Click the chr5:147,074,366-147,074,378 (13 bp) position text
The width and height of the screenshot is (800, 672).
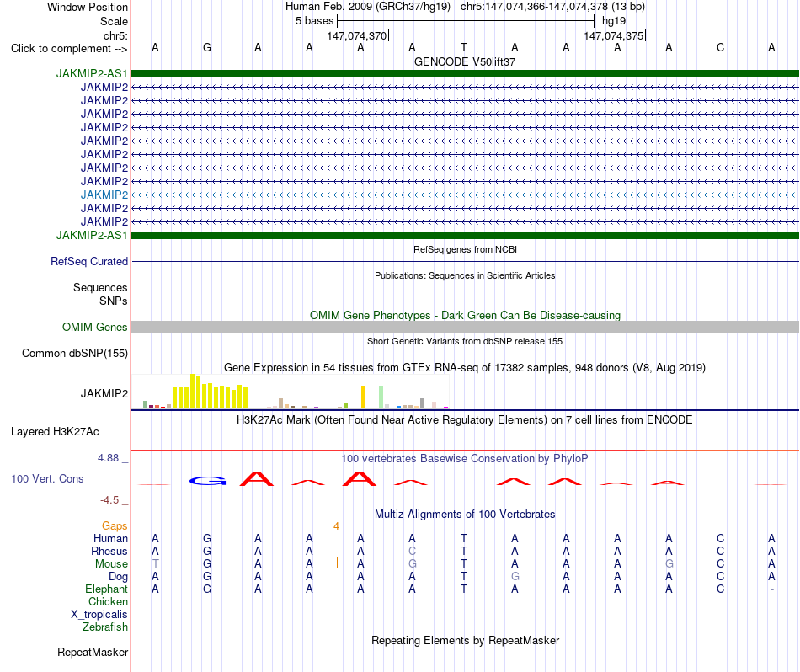pyautogui.click(x=552, y=7)
